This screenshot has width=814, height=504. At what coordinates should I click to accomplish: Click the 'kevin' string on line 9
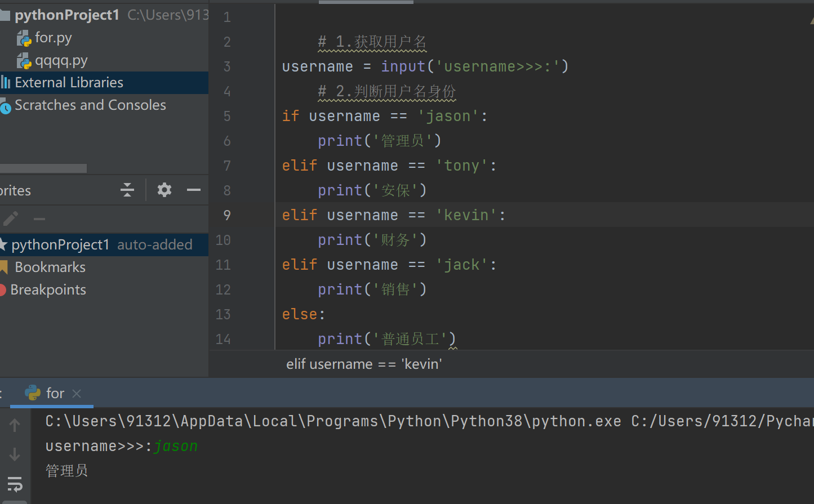(466, 215)
